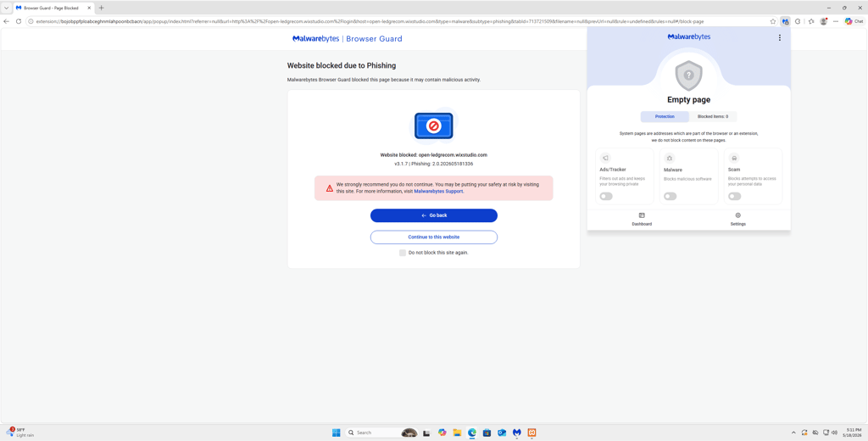Click the browser back arrow
Image resolution: width=868 pixels, height=441 pixels.
[7, 21]
